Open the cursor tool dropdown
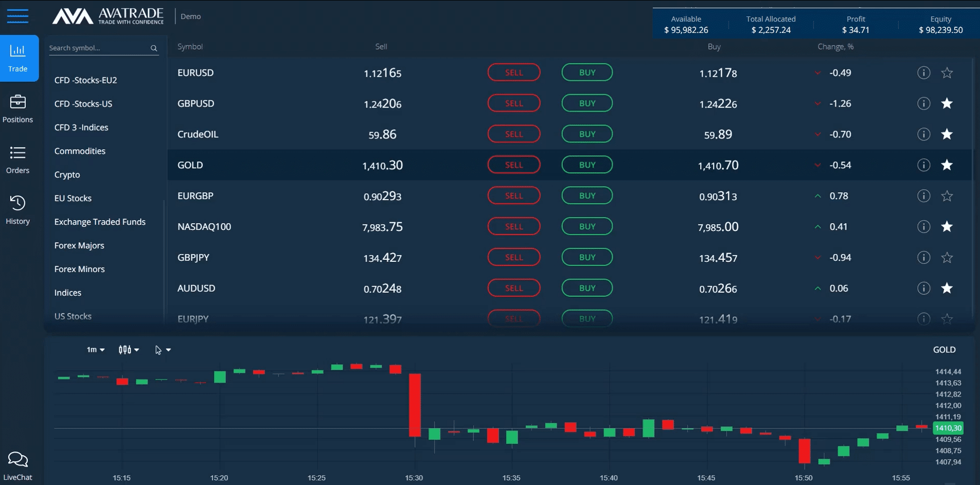The width and height of the screenshot is (980, 485). click(163, 350)
